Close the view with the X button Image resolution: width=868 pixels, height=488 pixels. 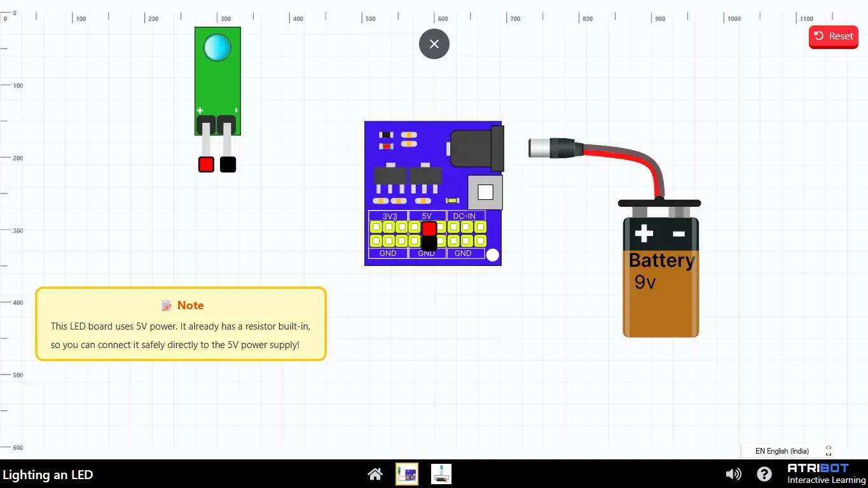click(434, 44)
